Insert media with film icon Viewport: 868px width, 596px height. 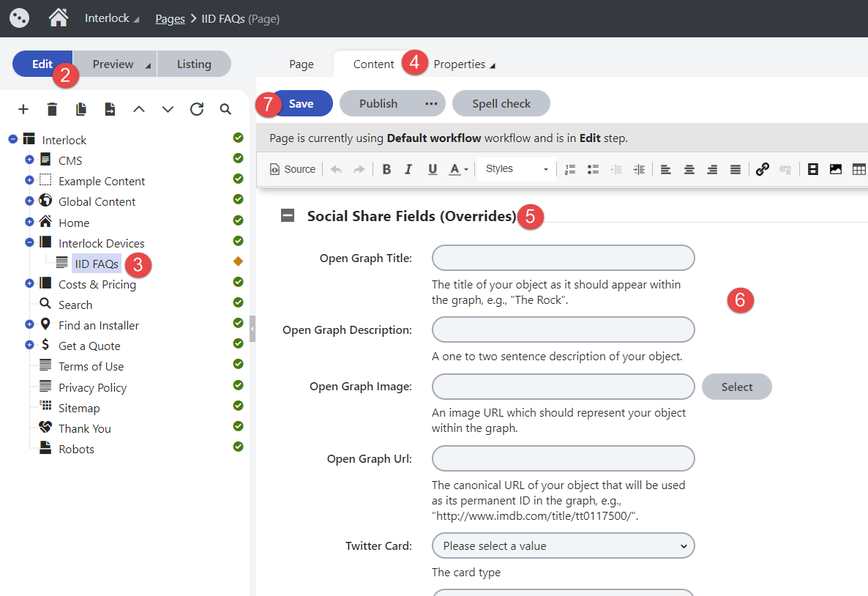[x=812, y=169]
